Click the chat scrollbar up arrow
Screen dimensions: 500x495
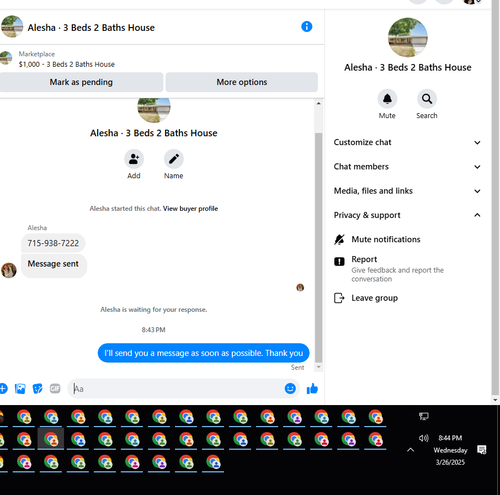318,103
